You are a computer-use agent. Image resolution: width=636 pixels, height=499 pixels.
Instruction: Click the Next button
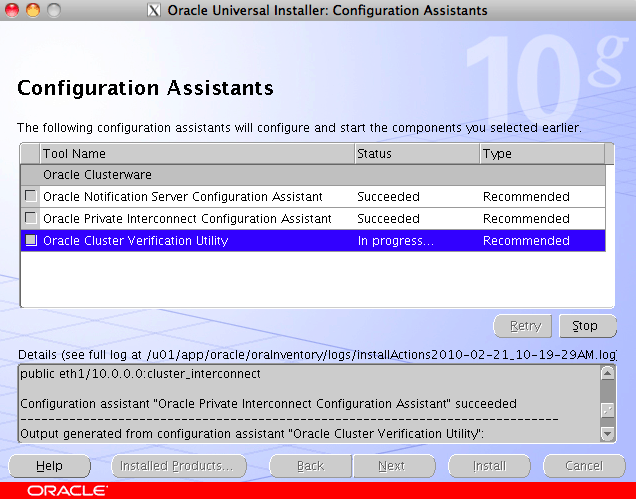click(391, 466)
